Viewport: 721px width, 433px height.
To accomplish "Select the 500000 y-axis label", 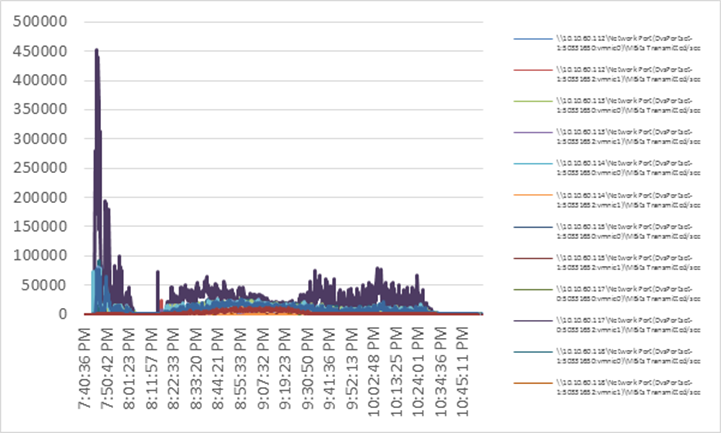I will [x=40, y=22].
